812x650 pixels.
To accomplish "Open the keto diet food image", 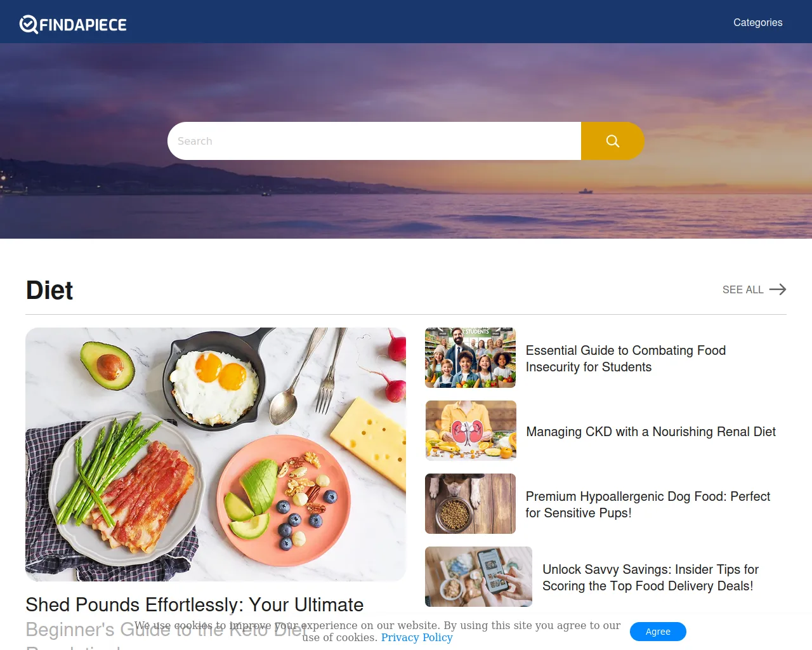I will [x=216, y=454].
